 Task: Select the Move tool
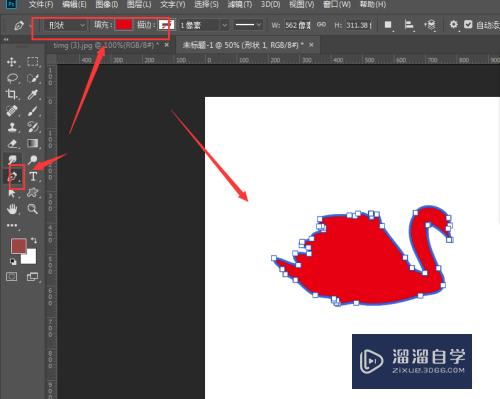pos(12,62)
